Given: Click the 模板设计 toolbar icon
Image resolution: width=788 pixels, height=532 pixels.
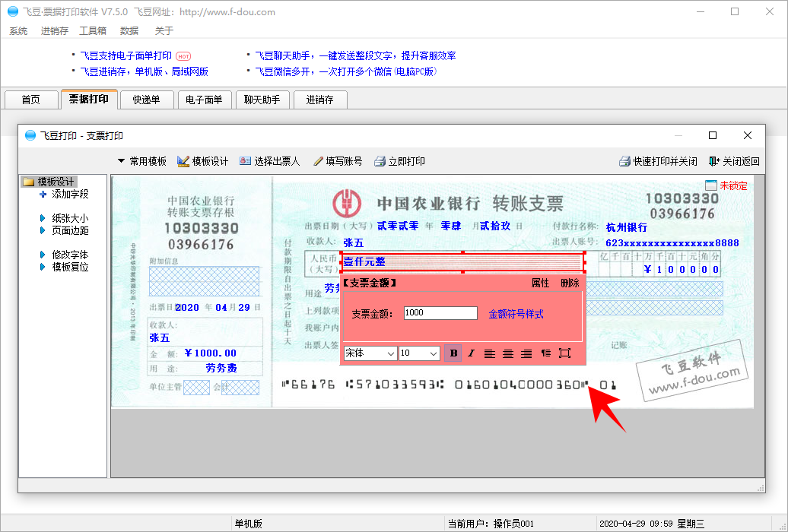Looking at the screenshot, I should click(x=183, y=161).
